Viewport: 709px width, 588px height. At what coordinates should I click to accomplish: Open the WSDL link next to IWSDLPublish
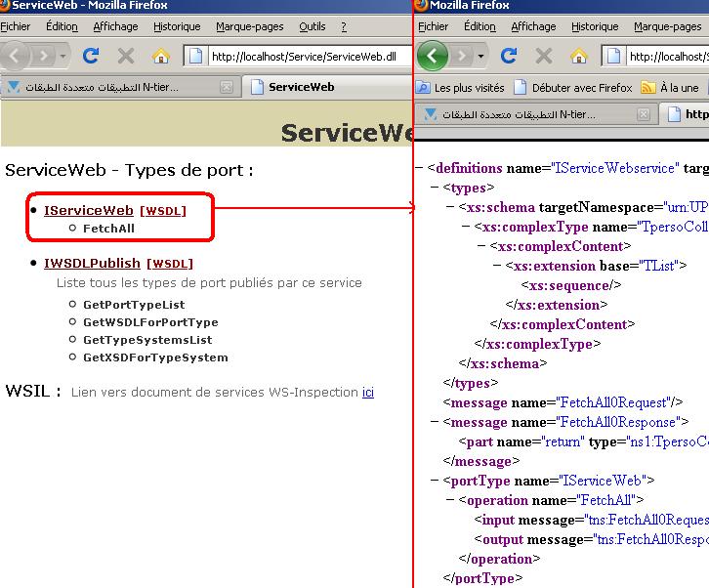170,264
